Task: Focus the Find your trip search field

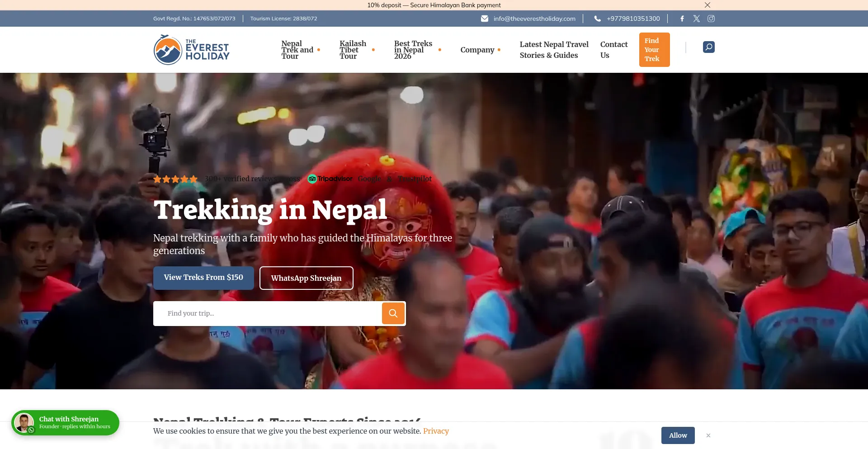Action: pyautogui.click(x=268, y=313)
